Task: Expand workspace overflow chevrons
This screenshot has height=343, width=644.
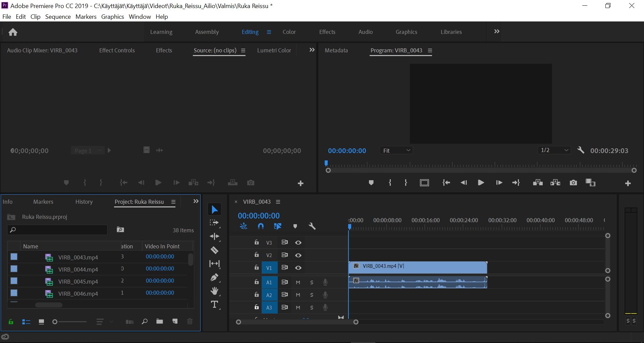Action: 497,31
